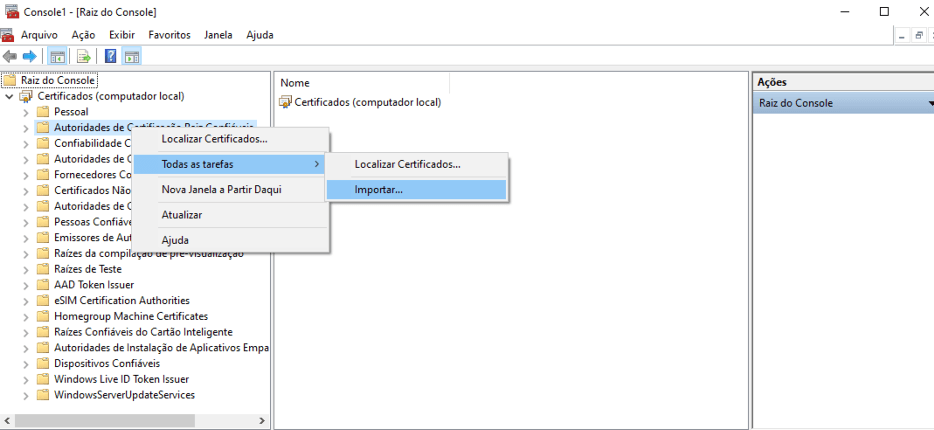Click the gray back arrow in toolbar
Image resolution: width=934 pixels, height=430 pixels.
tap(11, 56)
